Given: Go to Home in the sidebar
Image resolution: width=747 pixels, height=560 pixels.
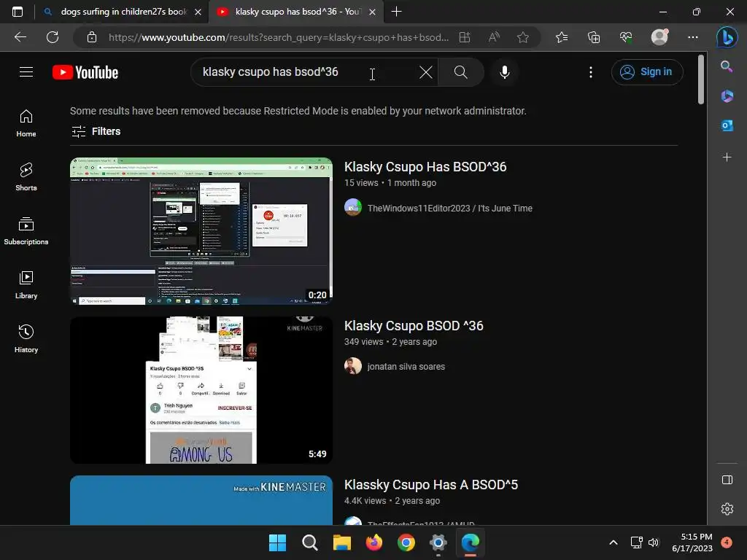Looking at the screenshot, I should (26, 123).
